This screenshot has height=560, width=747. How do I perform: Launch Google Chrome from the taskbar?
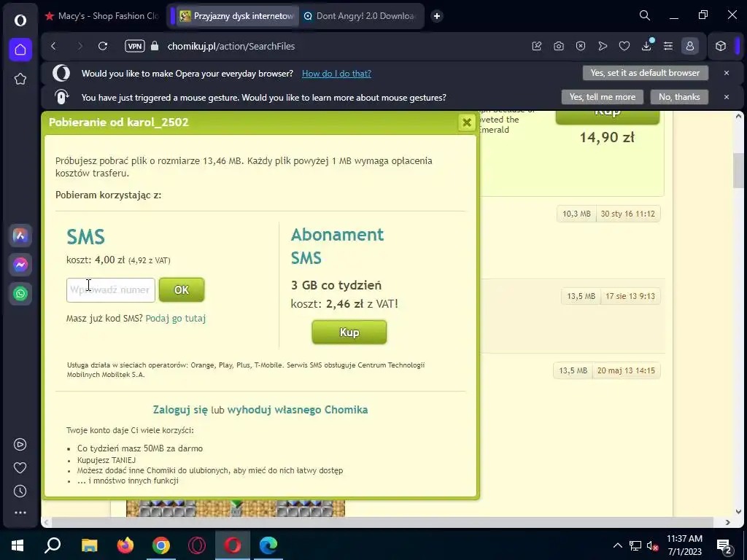(161, 545)
